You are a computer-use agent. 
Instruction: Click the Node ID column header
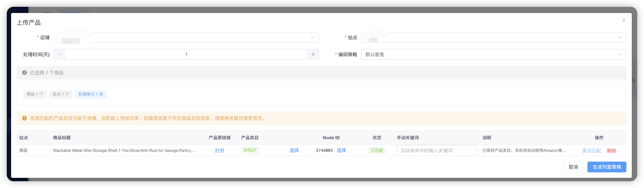point(331,138)
